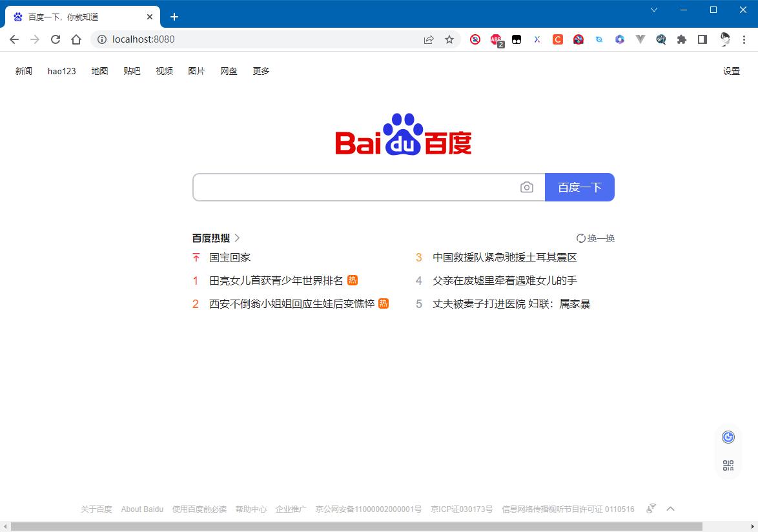
Task: Toggle the browser side panel icon
Action: tap(702, 39)
